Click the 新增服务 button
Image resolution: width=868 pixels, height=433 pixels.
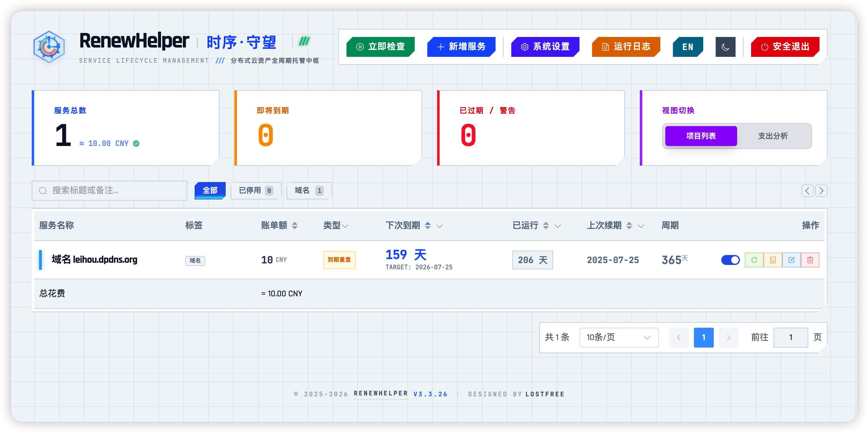tap(461, 47)
